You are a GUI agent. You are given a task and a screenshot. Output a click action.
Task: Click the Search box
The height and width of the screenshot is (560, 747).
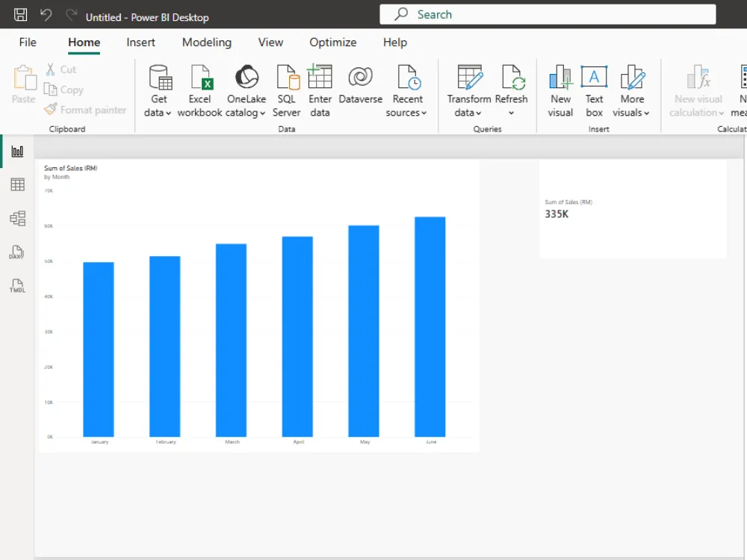tap(548, 14)
